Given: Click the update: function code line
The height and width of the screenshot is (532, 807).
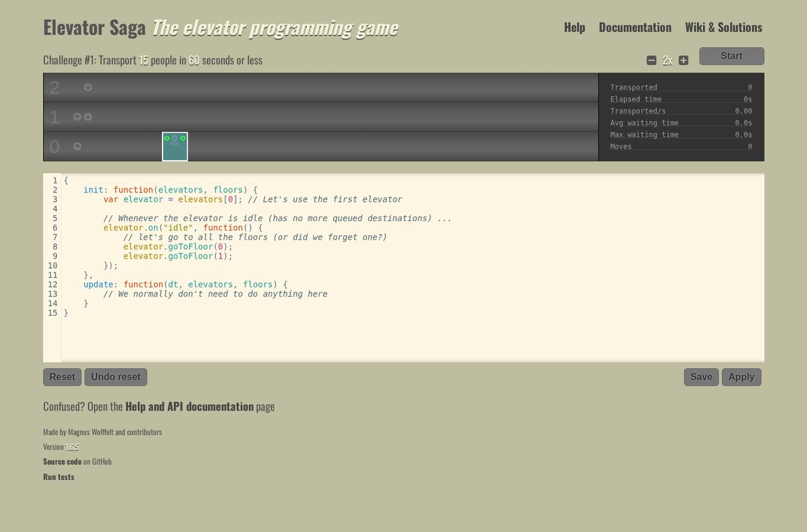Looking at the screenshot, I should (x=185, y=285).
